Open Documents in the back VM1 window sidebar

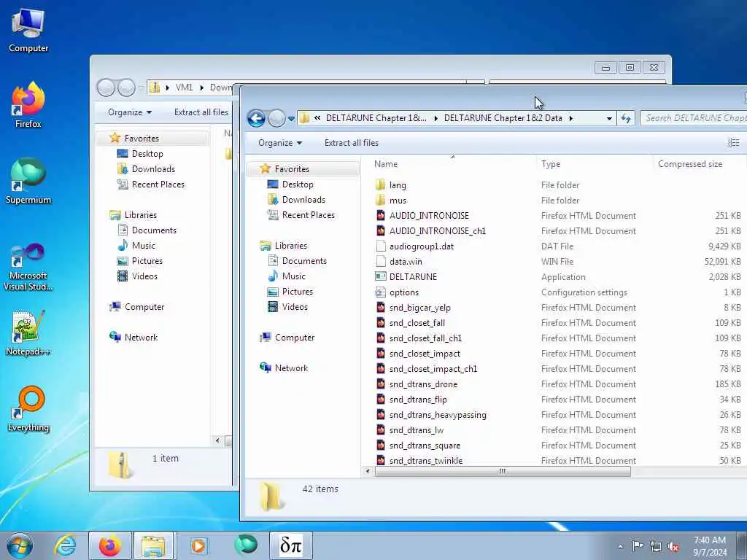[x=154, y=230]
